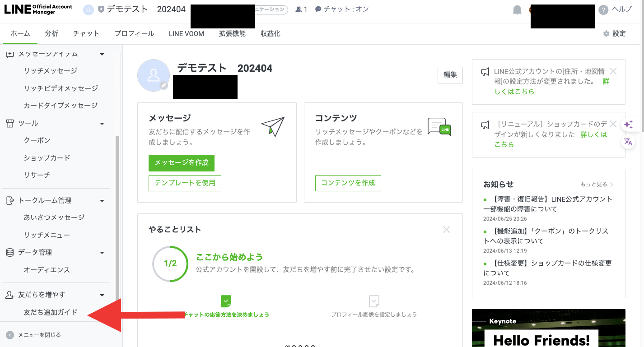The width and height of the screenshot is (644, 347).
Task: Open the notifications bell
Action: coord(517,10)
